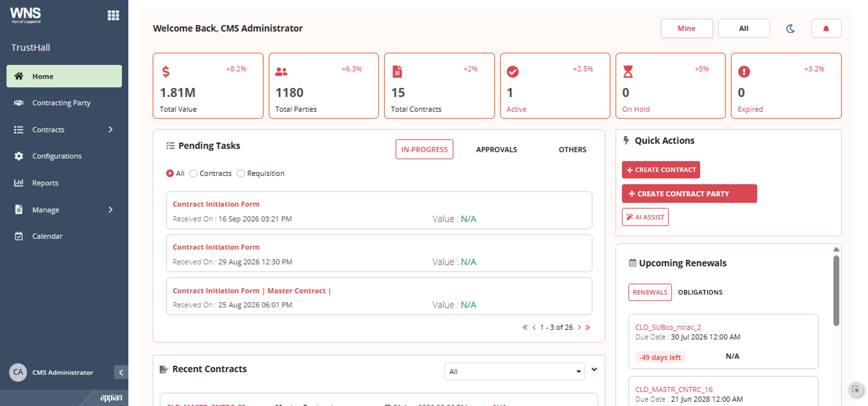
Task: Click the Pending Tasks checklist icon
Action: coord(170,146)
